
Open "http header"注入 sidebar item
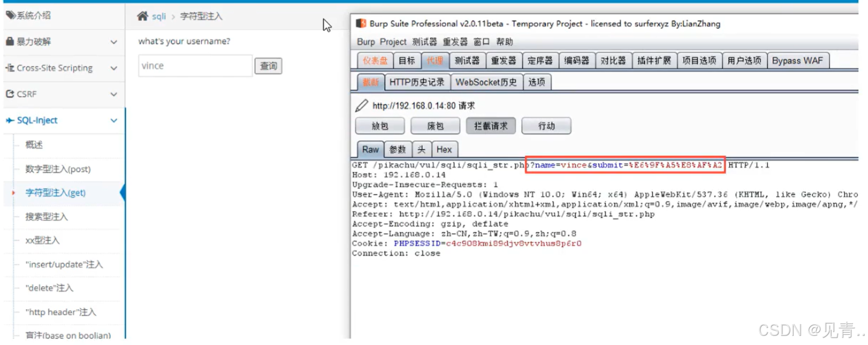click(x=61, y=312)
